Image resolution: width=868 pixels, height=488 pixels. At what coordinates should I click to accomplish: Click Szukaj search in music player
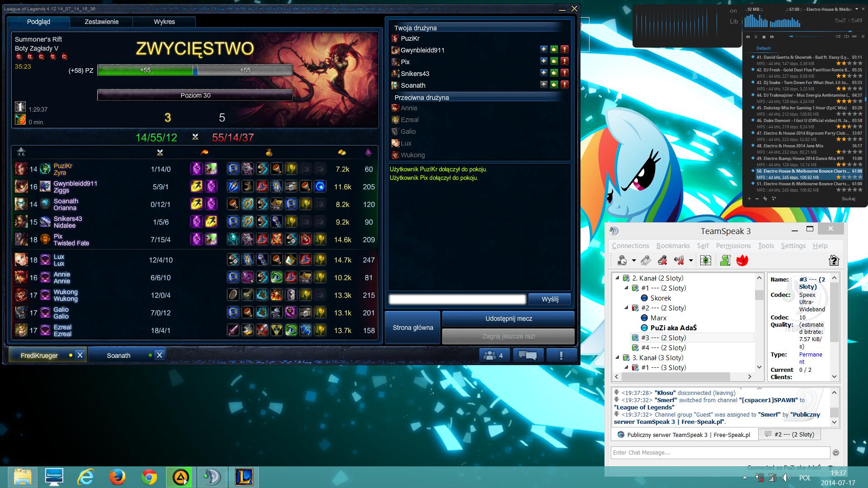point(848,198)
